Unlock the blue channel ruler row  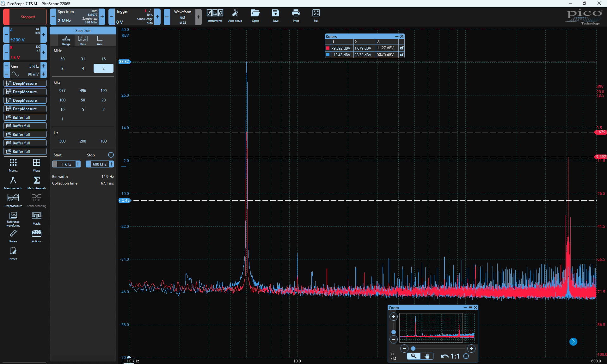pyautogui.click(x=402, y=55)
